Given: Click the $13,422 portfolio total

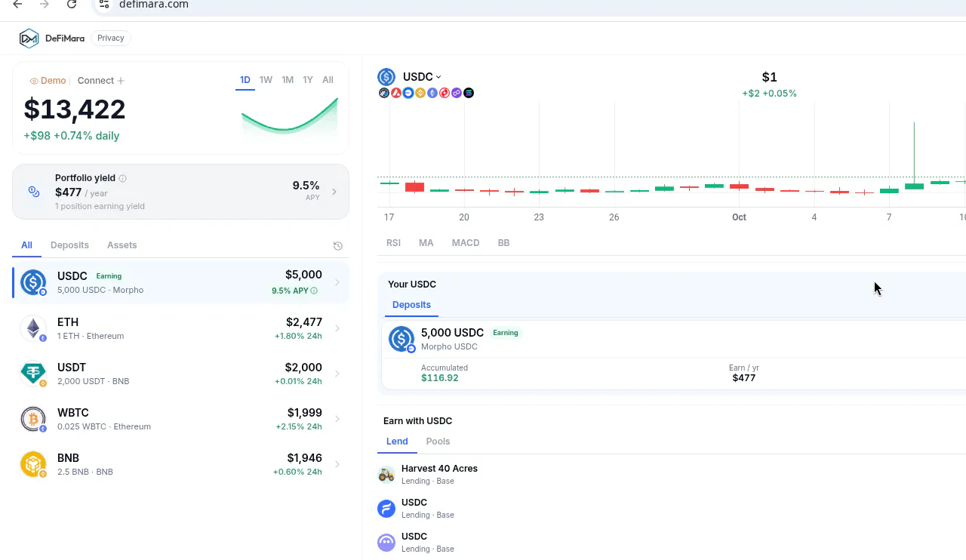Looking at the screenshot, I should [75, 109].
